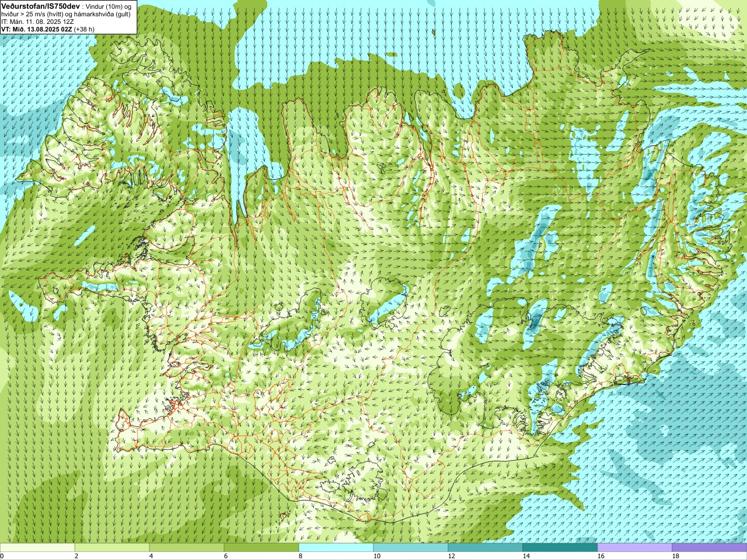This screenshot has height=560, width=747.
Task: Click the light purple 16–18 m/s legend swatch
Action: (x=635, y=548)
